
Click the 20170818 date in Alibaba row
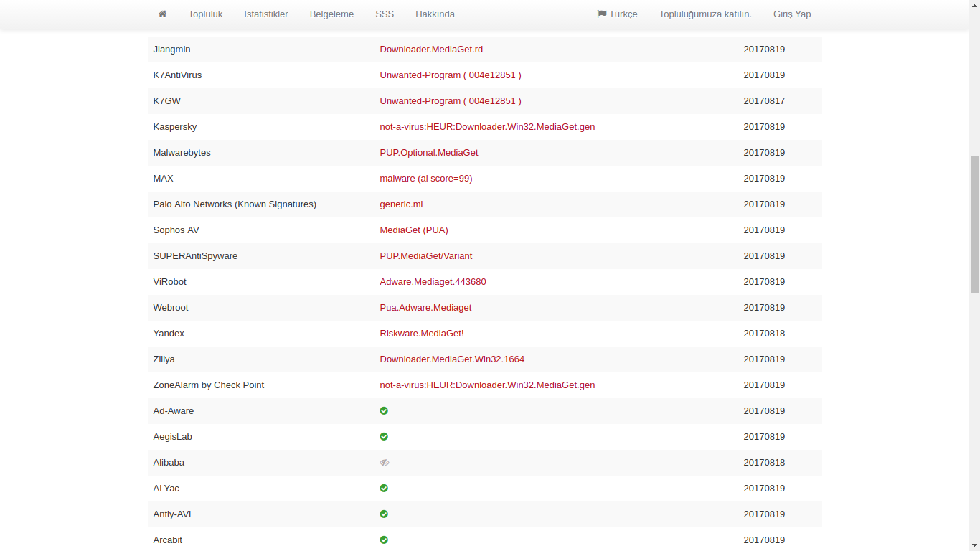point(764,463)
